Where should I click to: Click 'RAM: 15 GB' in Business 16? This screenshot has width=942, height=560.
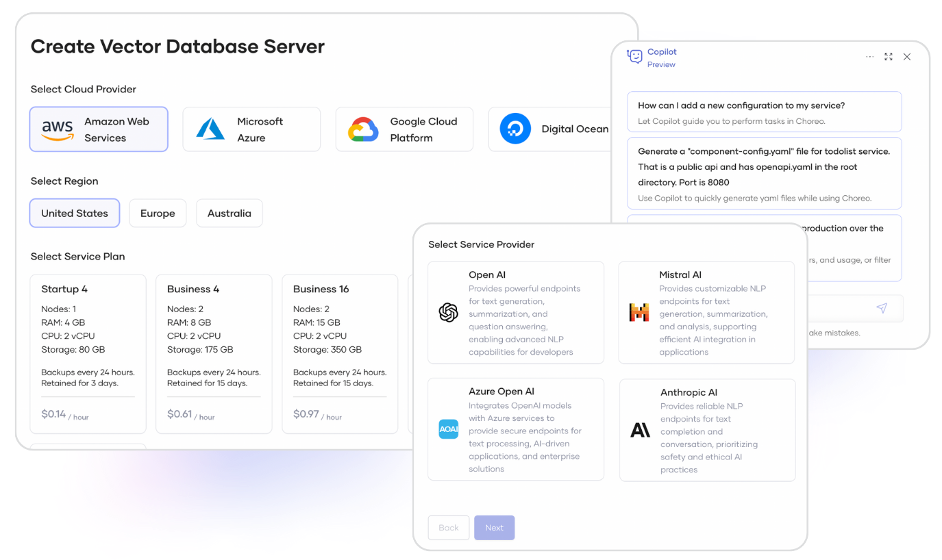click(x=315, y=322)
